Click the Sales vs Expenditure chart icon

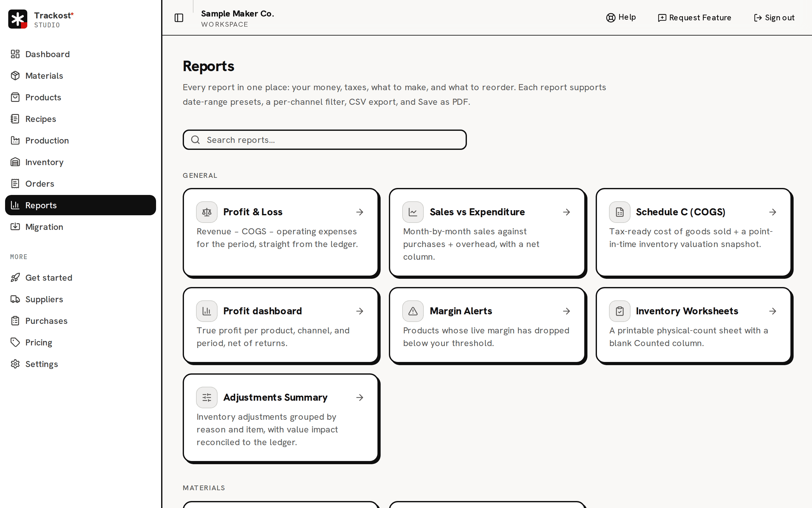[413, 212]
